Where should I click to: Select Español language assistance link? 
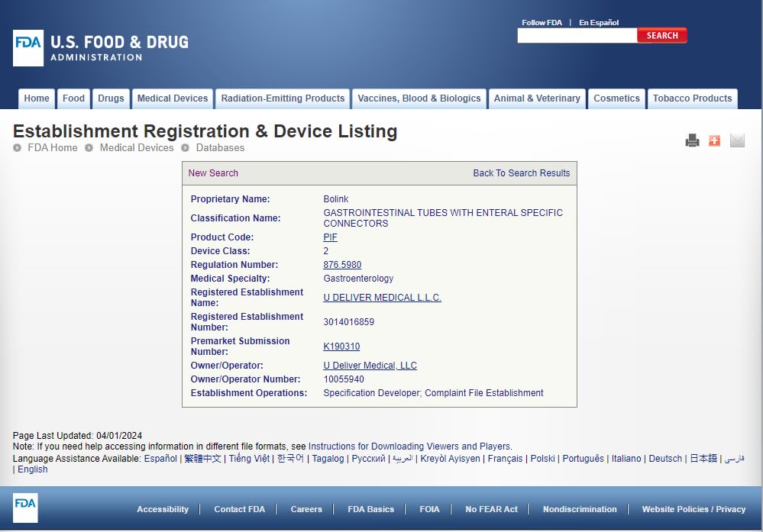pos(160,459)
